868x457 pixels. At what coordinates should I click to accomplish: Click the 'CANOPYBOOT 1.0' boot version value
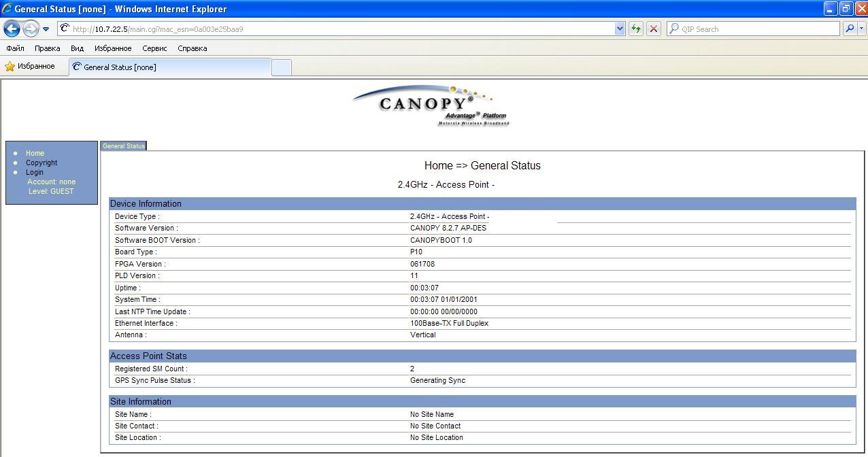point(441,240)
